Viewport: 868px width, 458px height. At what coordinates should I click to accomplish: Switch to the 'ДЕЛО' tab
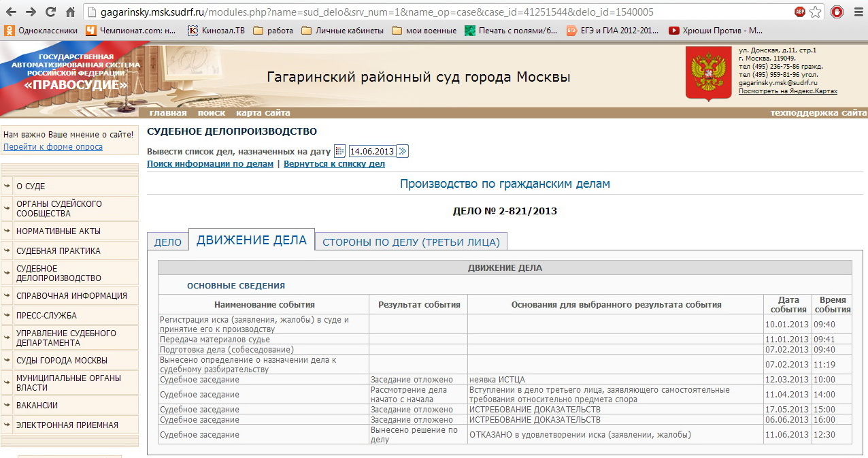pyautogui.click(x=168, y=242)
